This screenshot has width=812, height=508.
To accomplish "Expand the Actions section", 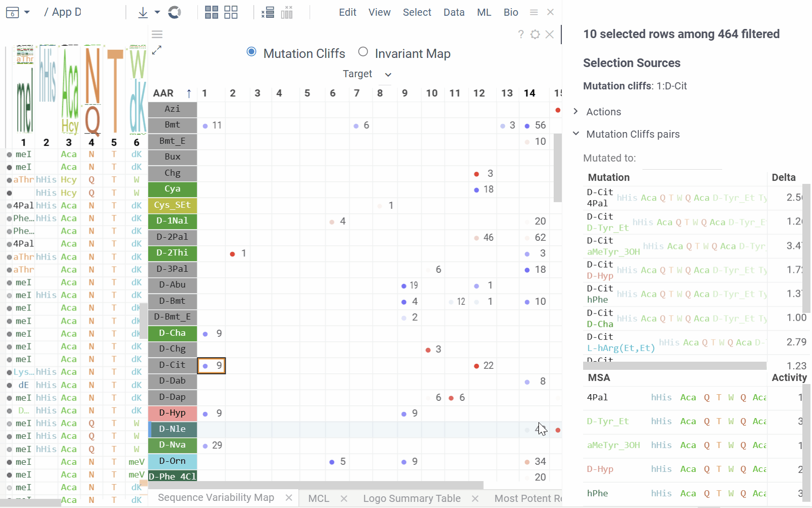I will pyautogui.click(x=603, y=112).
